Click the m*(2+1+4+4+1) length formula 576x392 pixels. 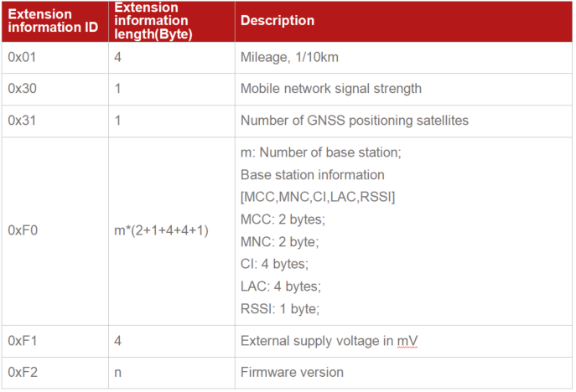[162, 230]
